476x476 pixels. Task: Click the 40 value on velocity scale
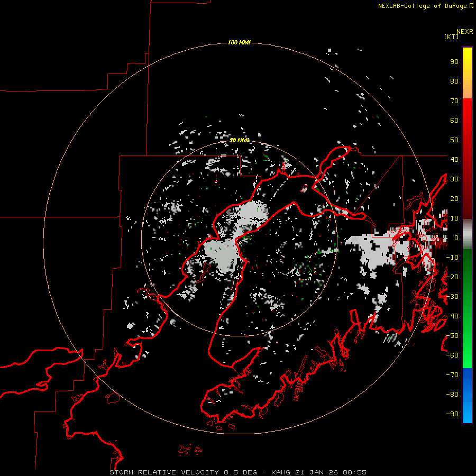[454, 159]
